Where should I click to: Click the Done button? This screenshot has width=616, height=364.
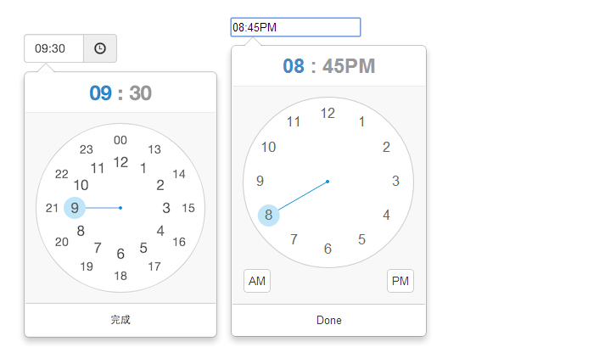[329, 321]
